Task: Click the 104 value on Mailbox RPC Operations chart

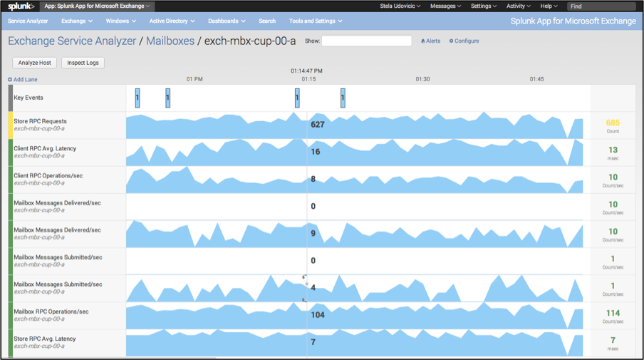Action: click(x=318, y=315)
